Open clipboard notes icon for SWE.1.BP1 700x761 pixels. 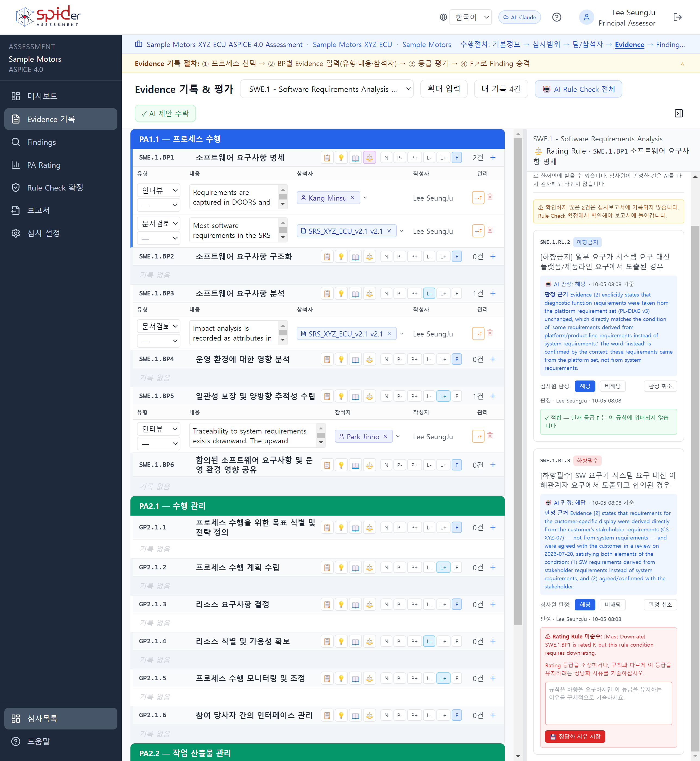(327, 158)
